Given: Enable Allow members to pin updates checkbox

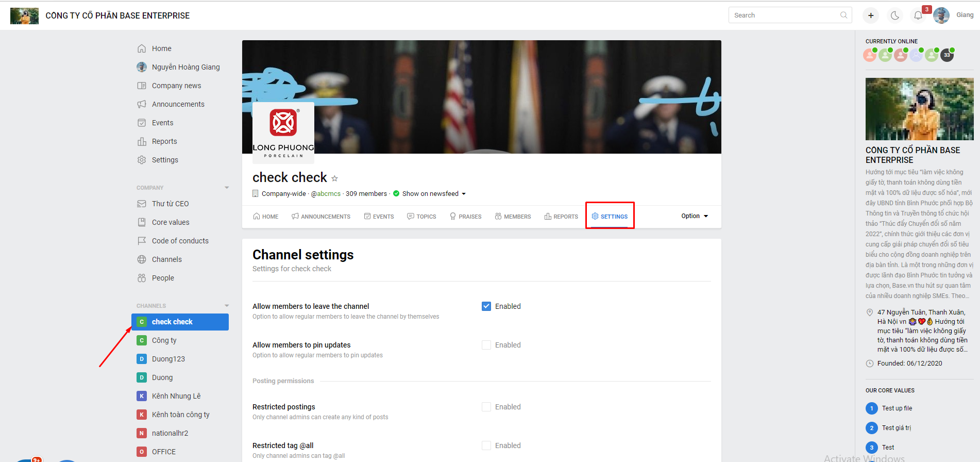Looking at the screenshot, I should click(486, 345).
